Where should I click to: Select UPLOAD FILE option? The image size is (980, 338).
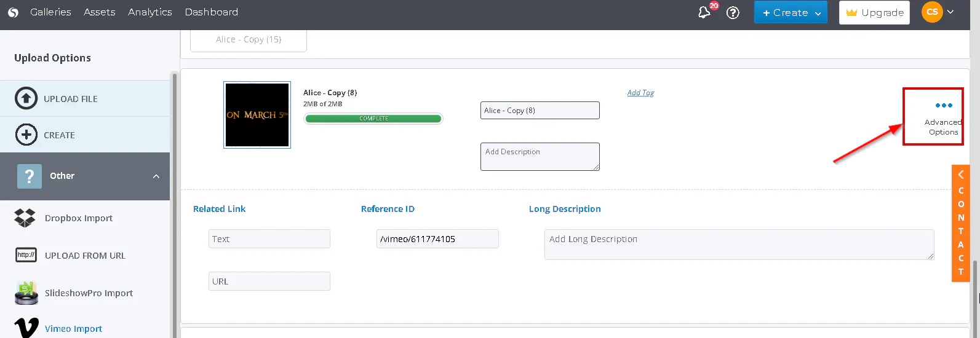pos(85,98)
